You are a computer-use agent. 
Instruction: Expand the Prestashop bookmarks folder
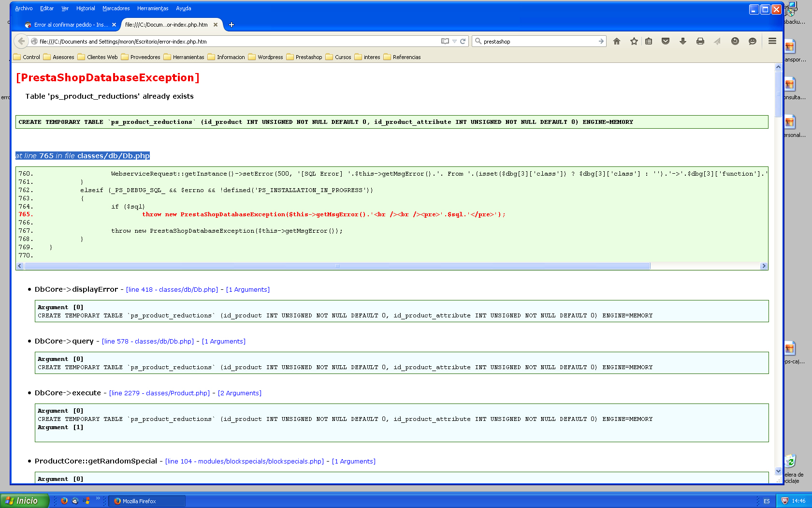(304, 57)
